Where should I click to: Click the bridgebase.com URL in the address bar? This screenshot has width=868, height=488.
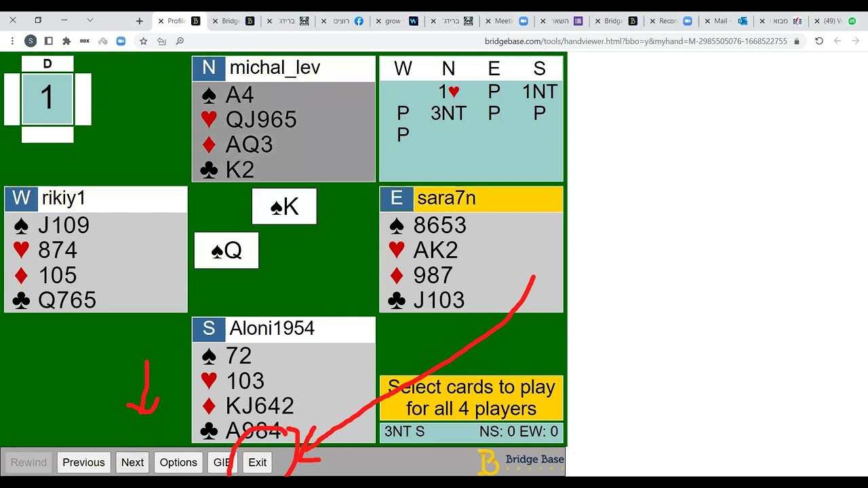click(635, 41)
